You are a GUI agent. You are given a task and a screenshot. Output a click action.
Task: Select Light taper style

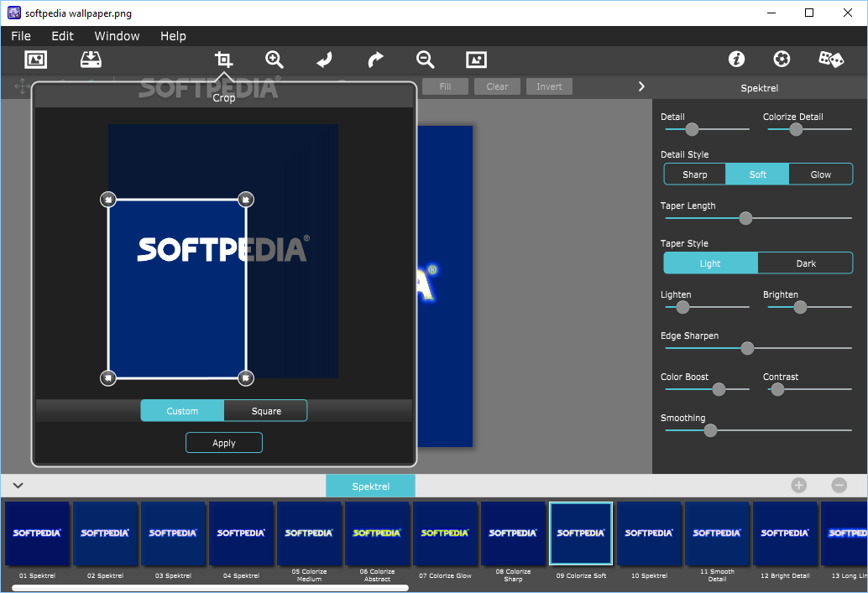[710, 263]
